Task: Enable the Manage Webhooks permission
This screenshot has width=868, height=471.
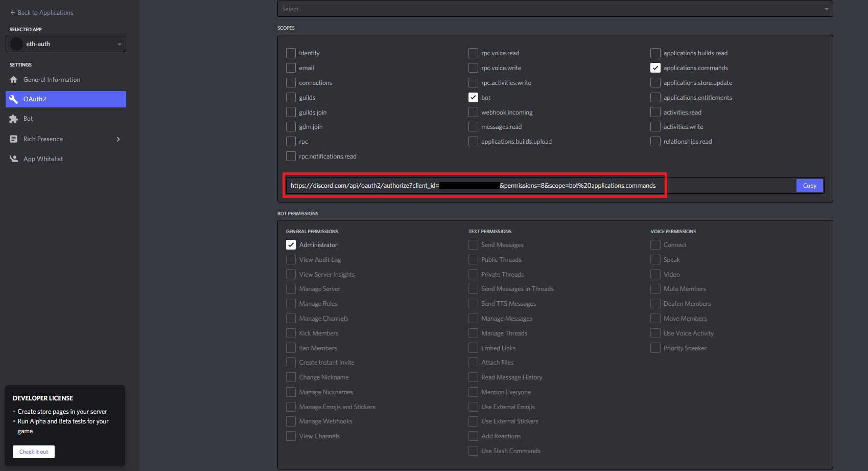Action: tap(291, 421)
